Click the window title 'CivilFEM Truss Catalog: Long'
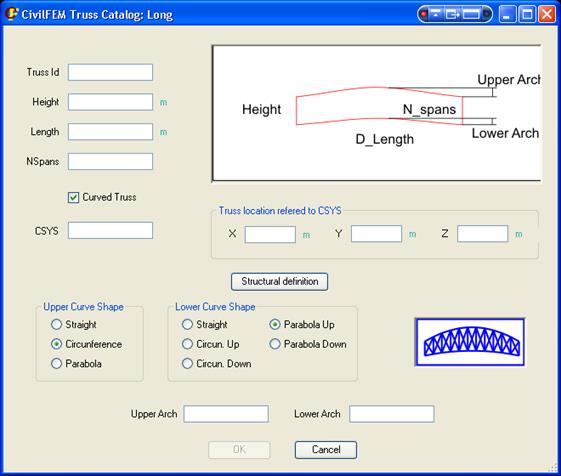Viewport: 561px width, 476px height. coord(97,15)
